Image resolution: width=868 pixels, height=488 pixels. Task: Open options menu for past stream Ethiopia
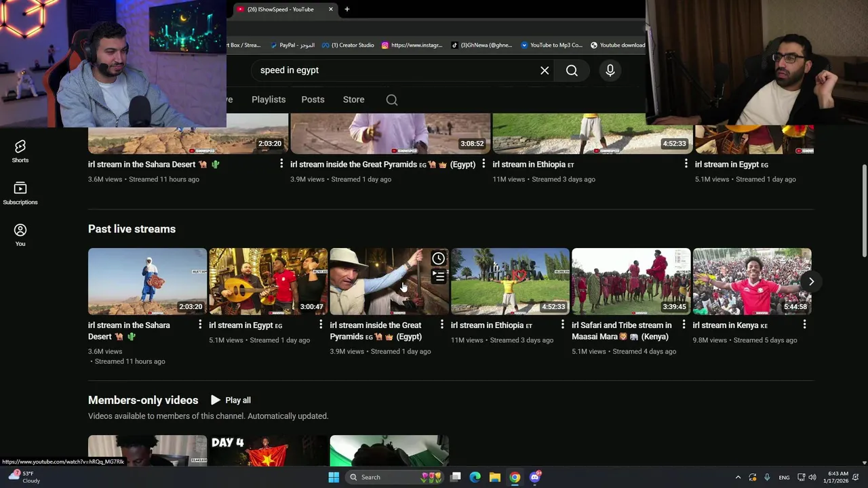pos(563,325)
